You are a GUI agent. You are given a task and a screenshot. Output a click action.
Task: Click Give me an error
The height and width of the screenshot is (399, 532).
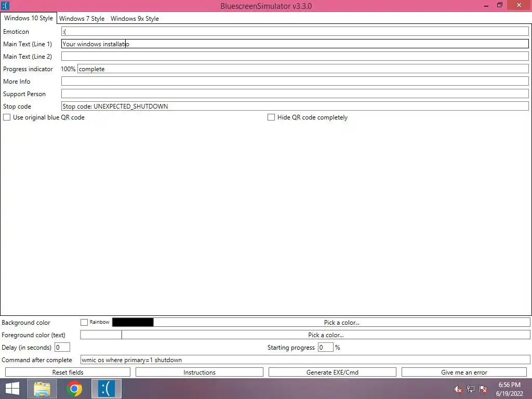[464, 372]
